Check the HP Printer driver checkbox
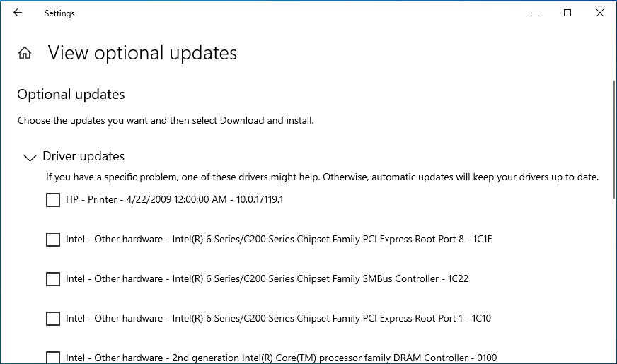Viewport: 617px width, 364px height. (53, 200)
